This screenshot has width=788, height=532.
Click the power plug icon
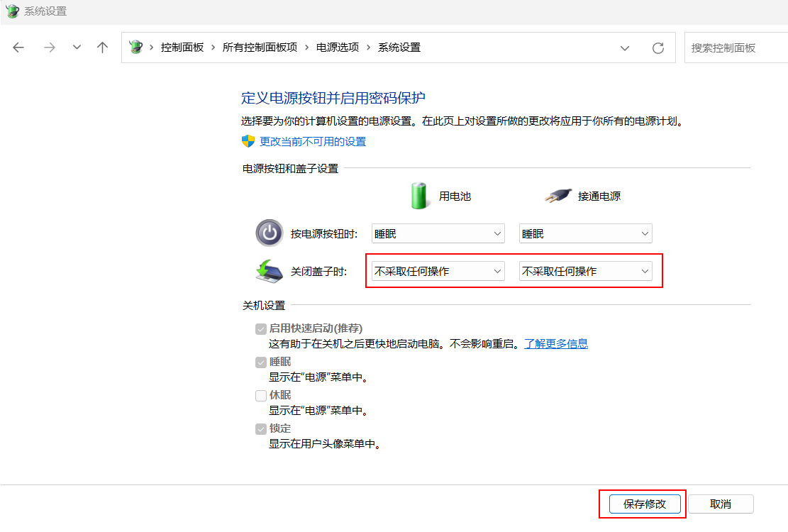(x=557, y=196)
